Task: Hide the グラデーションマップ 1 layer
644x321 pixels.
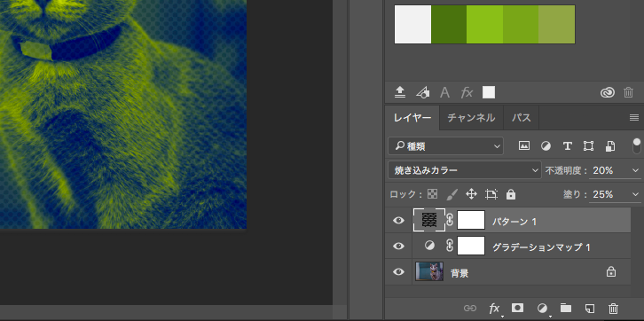Action: point(398,246)
